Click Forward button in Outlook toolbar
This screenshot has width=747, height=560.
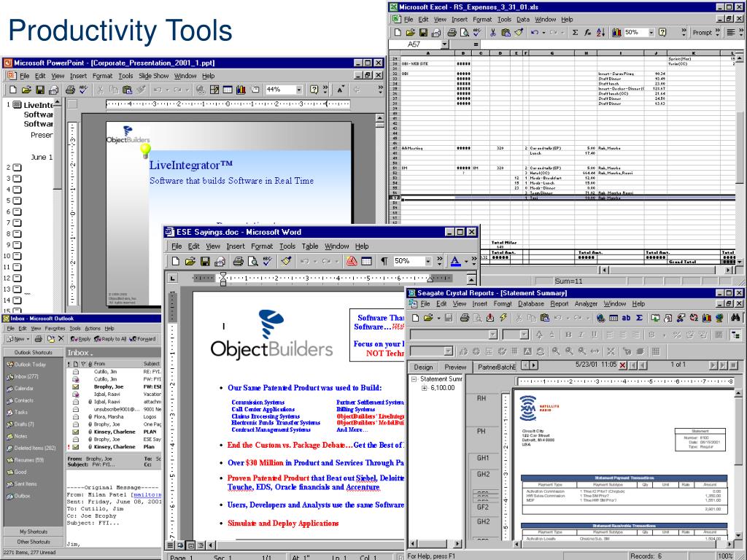pyautogui.click(x=142, y=339)
